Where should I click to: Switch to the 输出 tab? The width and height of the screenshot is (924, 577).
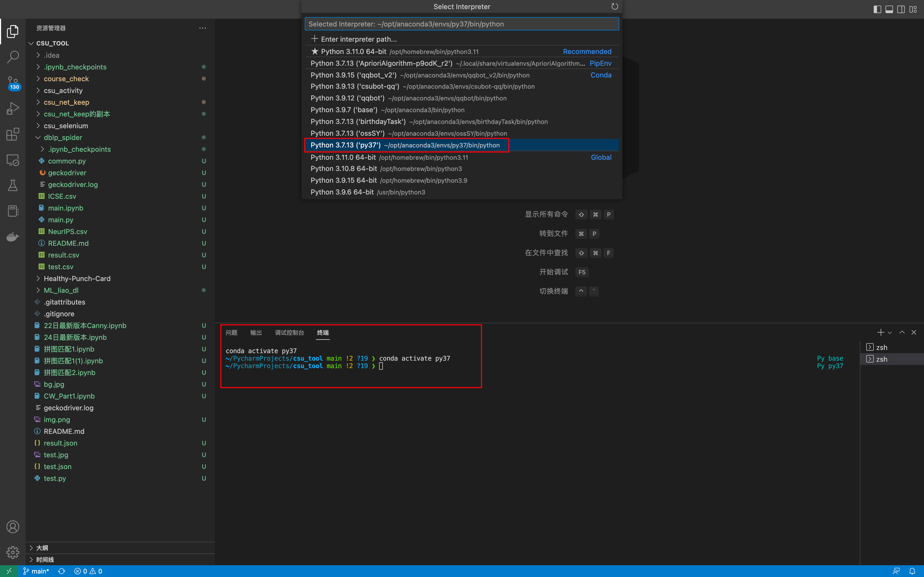point(256,332)
